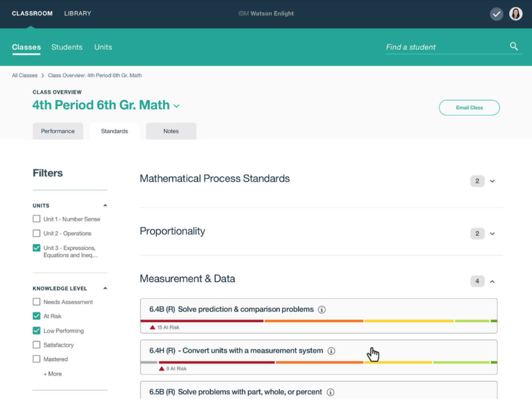Open the LIBRARY top menu
The image size is (532, 411).
pyautogui.click(x=77, y=14)
